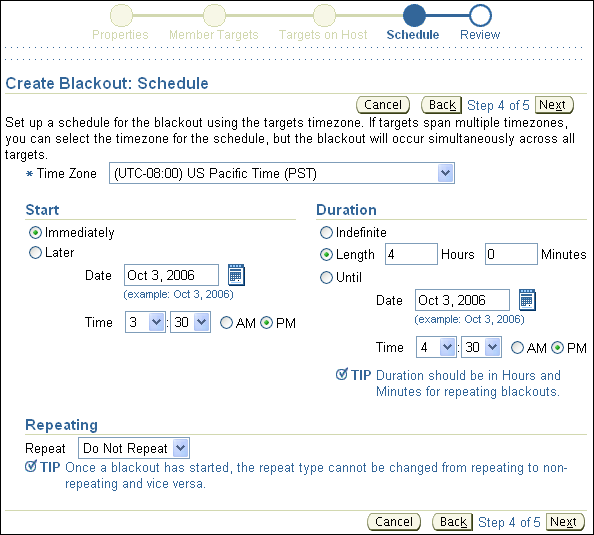Open the Start time hour dropdown
Image resolution: width=594 pixels, height=535 pixels.
145,322
